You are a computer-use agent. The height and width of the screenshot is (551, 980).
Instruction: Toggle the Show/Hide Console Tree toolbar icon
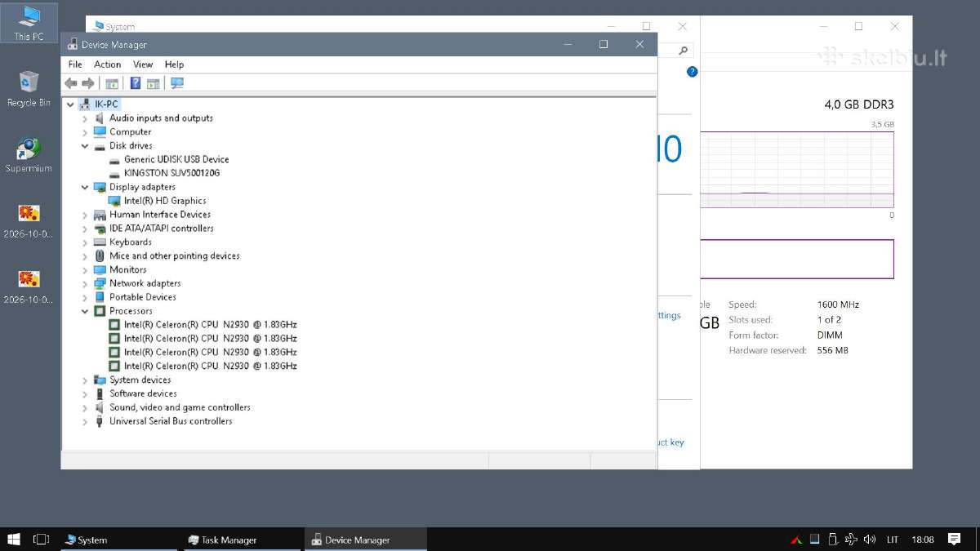pos(112,83)
